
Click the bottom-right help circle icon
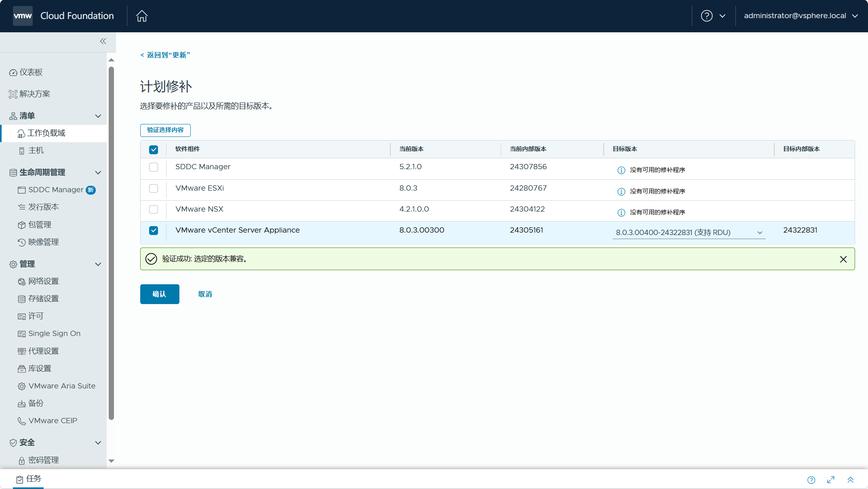coord(811,480)
